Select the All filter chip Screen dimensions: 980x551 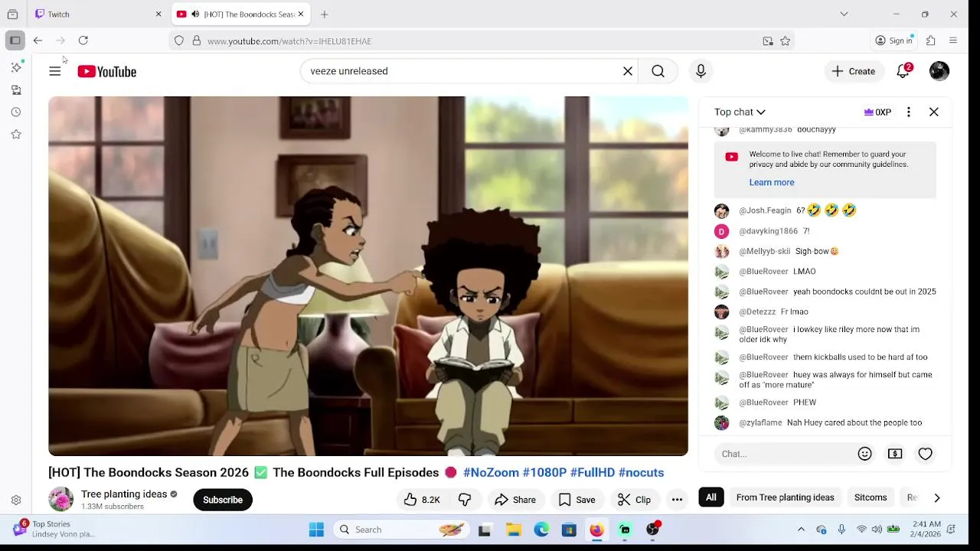[711, 497]
